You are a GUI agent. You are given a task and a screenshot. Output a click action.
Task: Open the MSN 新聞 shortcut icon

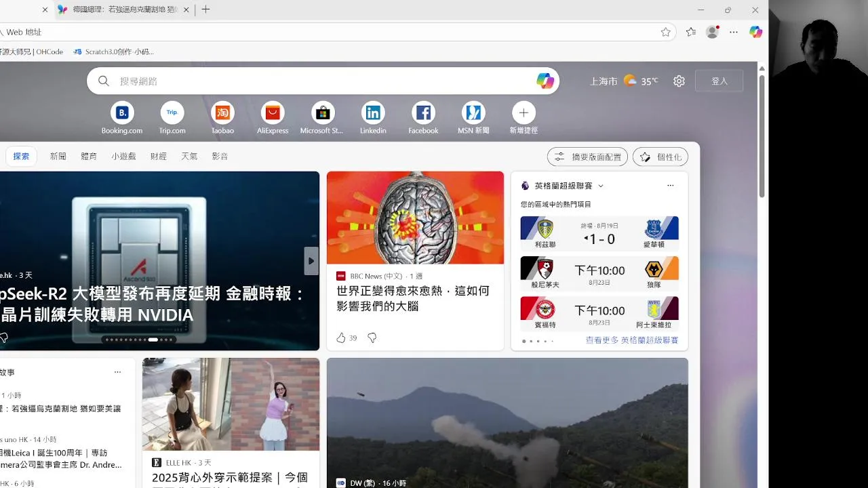[x=473, y=113]
